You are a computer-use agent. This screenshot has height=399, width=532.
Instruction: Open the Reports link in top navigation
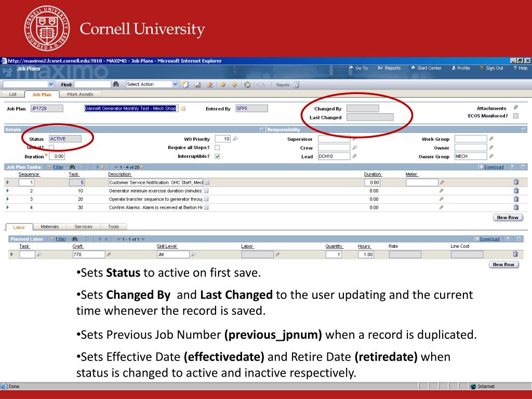[x=389, y=68]
